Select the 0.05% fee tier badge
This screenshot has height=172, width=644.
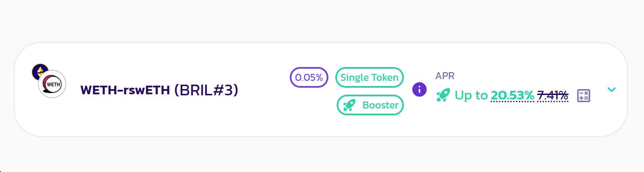tap(309, 77)
